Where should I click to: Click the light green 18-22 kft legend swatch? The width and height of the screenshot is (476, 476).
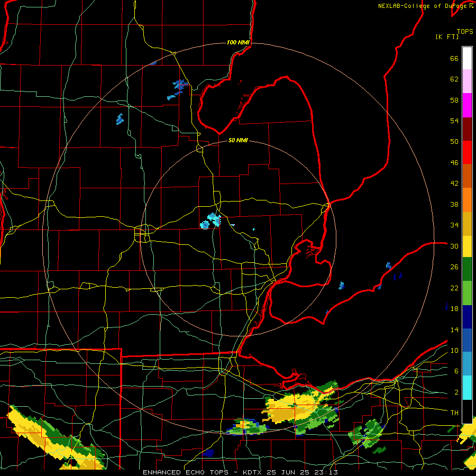[x=467, y=293]
